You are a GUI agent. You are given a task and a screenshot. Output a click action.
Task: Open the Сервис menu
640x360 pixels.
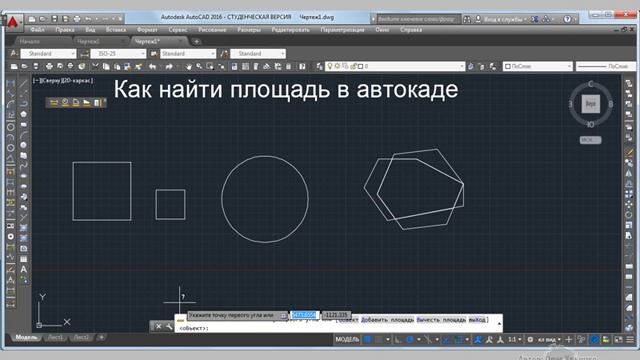click(178, 30)
